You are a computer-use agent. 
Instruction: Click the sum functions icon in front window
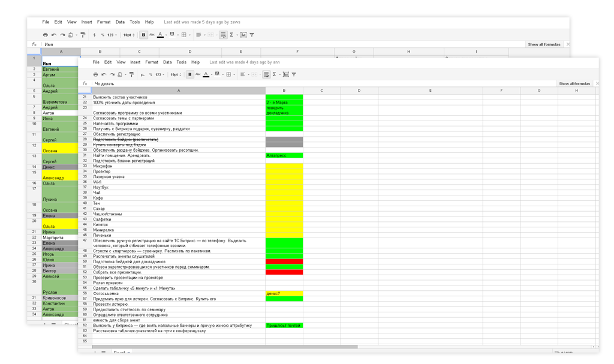coord(275,74)
